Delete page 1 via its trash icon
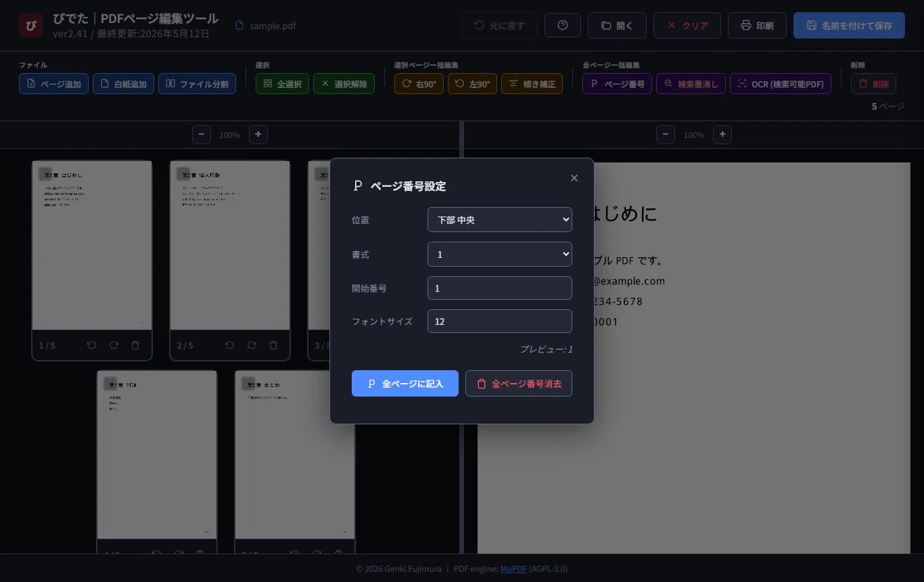The image size is (924, 582). 135,345
